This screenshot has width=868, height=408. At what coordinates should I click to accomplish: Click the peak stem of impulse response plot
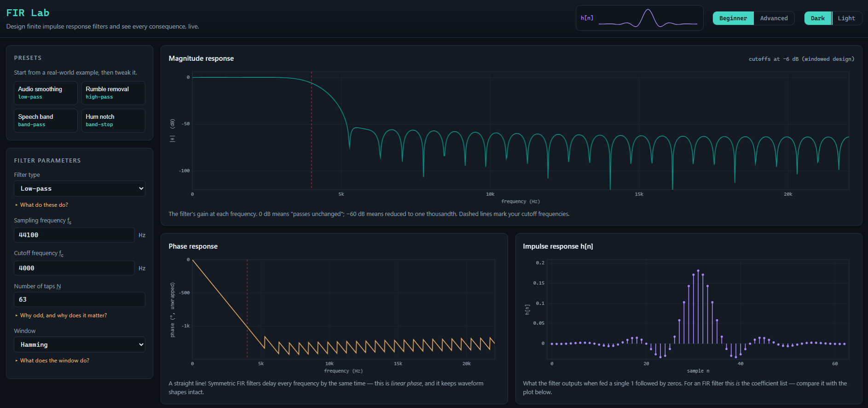point(698,307)
